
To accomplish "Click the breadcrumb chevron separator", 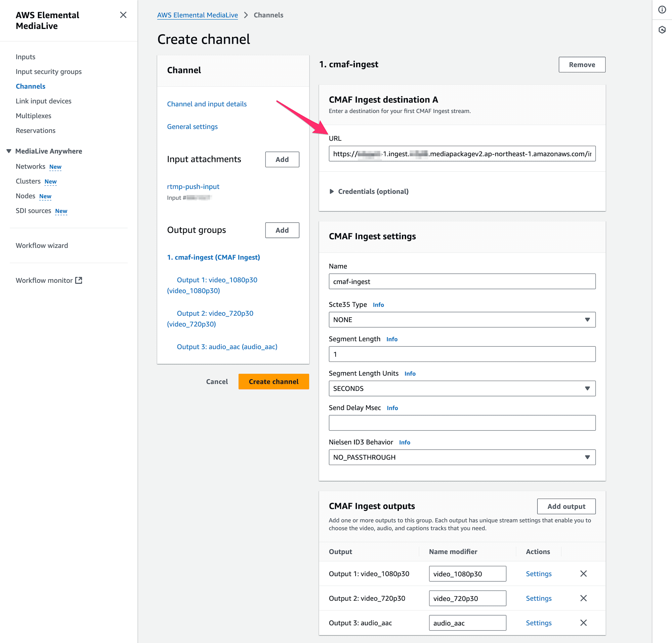I will coord(246,15).
